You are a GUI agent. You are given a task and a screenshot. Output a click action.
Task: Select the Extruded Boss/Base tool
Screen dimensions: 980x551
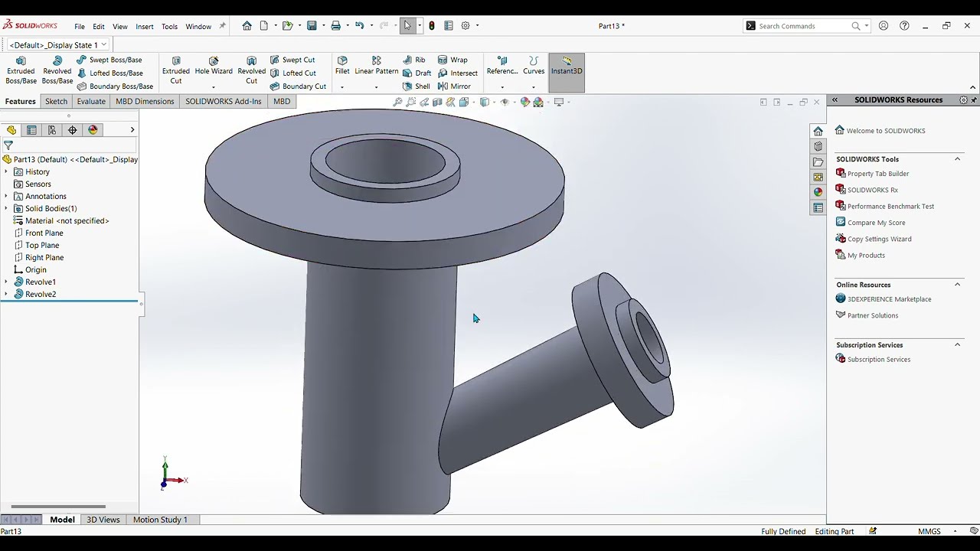[x=21, y=70]
